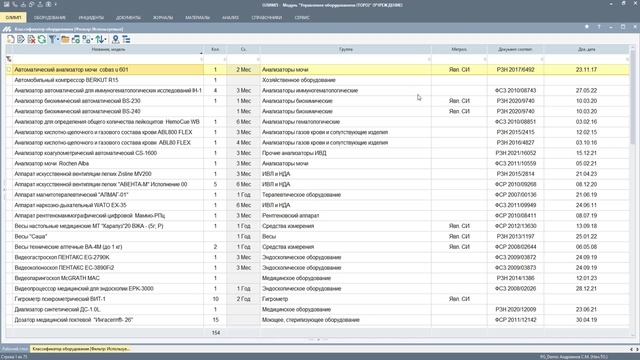Click the Группа filter row input field
This screenshot has height=360, width=640.
click(345, 59)
